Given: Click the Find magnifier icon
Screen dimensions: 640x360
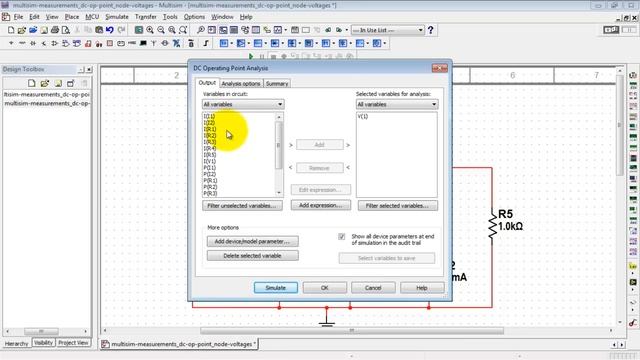Looking at the screenshot, I should [201, 30].
